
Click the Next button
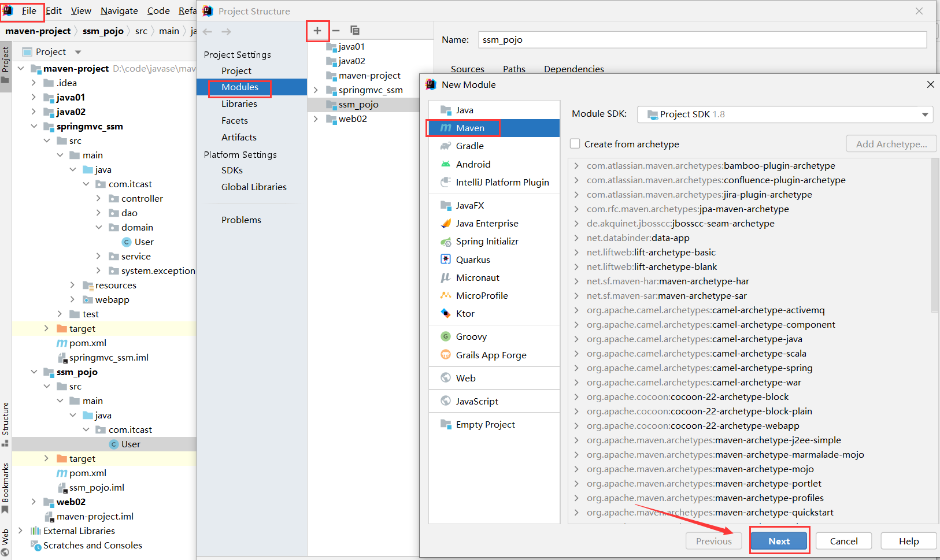pos(779,541)
